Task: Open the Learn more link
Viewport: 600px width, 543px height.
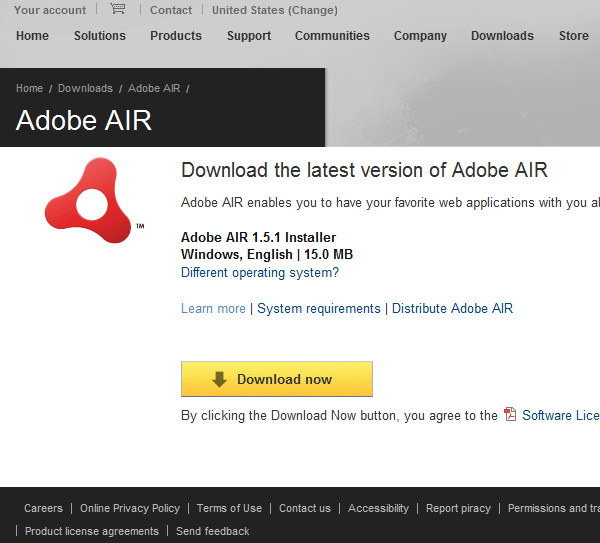Action: [x=213, y=308]
